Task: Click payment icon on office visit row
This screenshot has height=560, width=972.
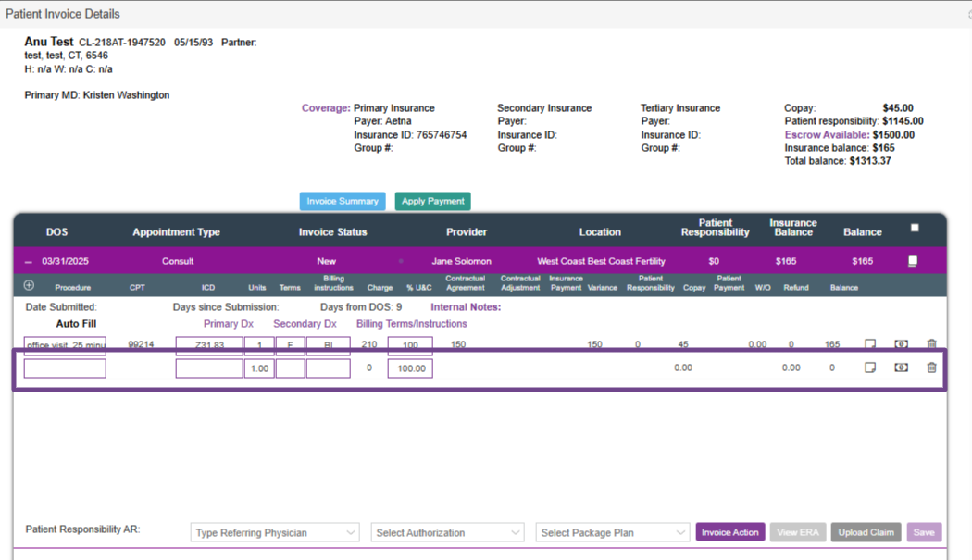Action: coord(901,344)
